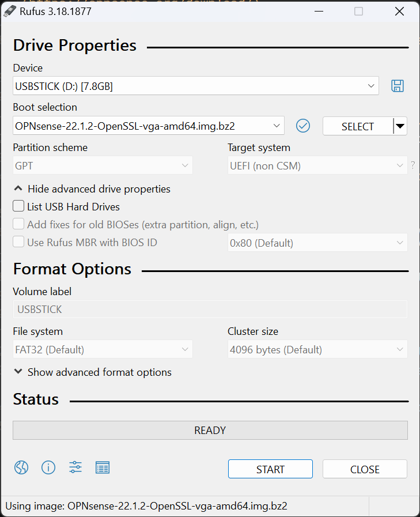420x517 pixels.
Task: Toggle Use Rufus MBR with BIOS ID
Action: (x=18, y=242)
